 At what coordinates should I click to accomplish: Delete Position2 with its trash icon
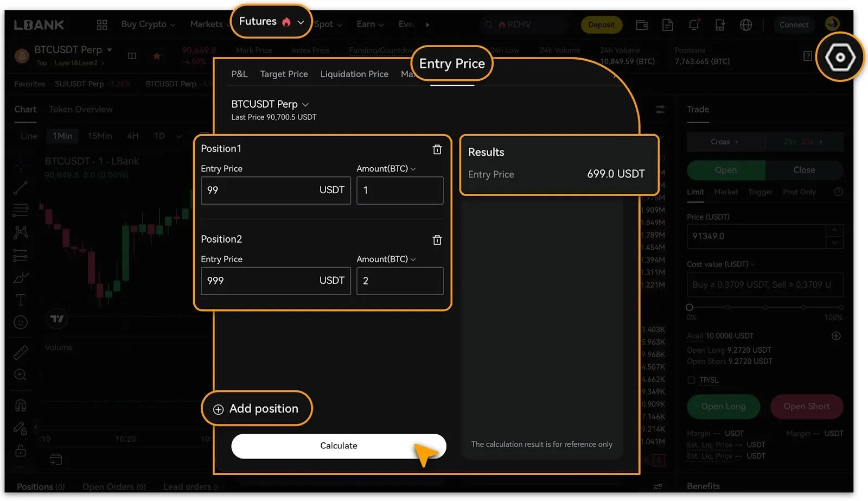tap(437, 240)
